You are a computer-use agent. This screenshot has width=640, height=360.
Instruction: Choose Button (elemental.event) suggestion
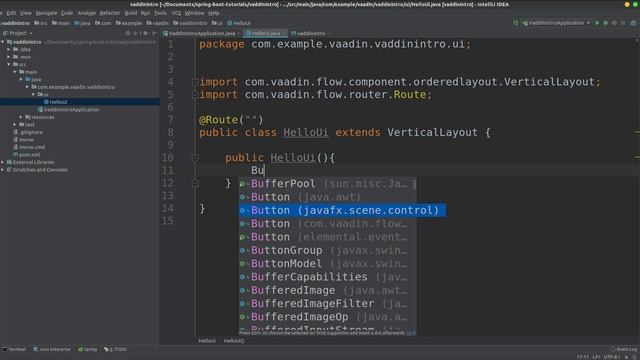tap(328, 237)
